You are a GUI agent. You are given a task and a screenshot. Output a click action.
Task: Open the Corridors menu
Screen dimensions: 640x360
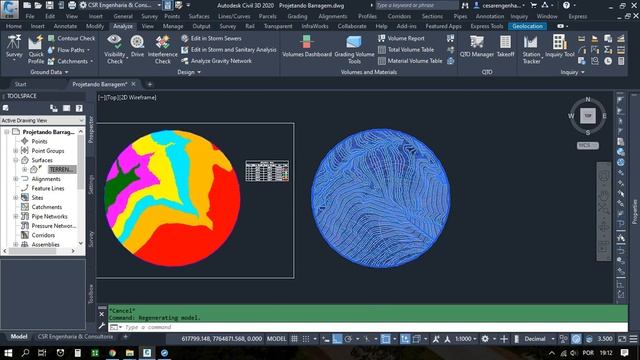[399, 16]
